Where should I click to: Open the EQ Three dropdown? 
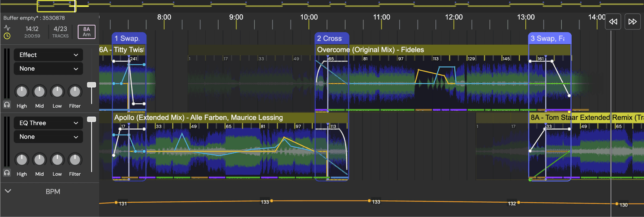49,123
